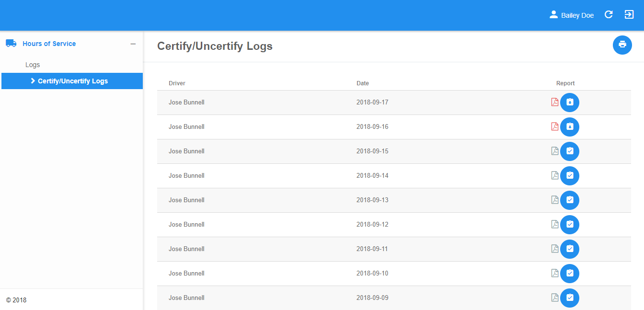
Task: Open the Bailey Doe user profile
Action: pos(572,15)
